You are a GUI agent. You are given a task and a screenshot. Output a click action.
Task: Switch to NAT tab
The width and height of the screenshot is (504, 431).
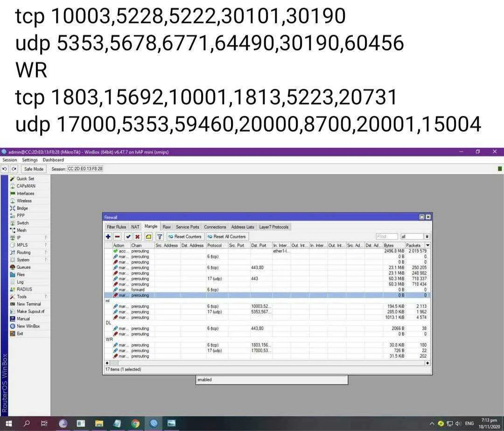[135, 227]
